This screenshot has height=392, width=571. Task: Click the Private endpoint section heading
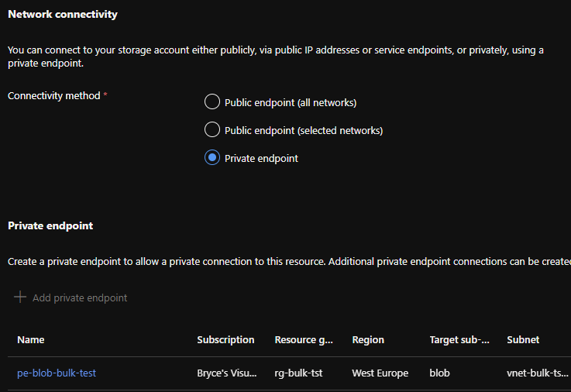point(50,225)
